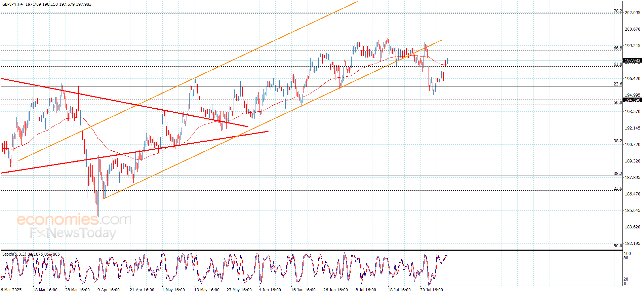The height and width of the screenshot is (294, 644).
Task: Click the price scale value 196.420
Action: coord(632,79)
